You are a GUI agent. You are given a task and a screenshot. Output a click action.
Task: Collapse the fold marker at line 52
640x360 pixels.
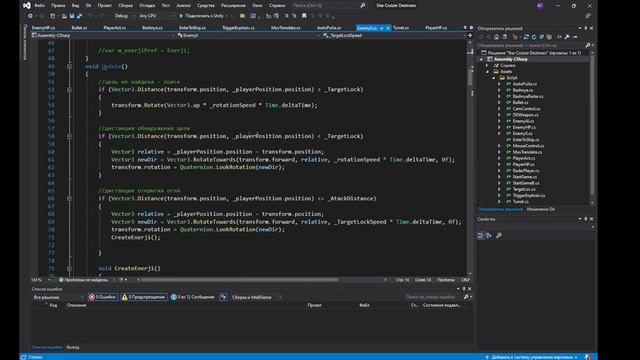tap(69, 89)
